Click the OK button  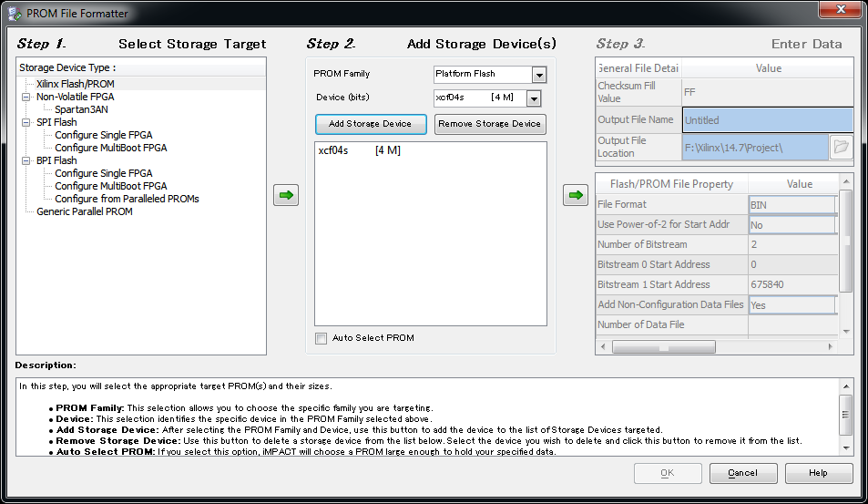coord(668,473)
